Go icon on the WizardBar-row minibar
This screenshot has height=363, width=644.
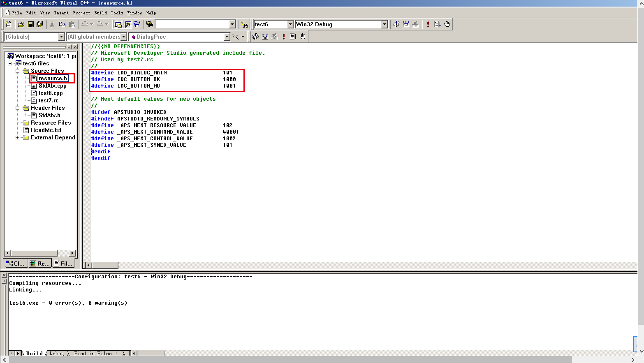click(293, 37)
